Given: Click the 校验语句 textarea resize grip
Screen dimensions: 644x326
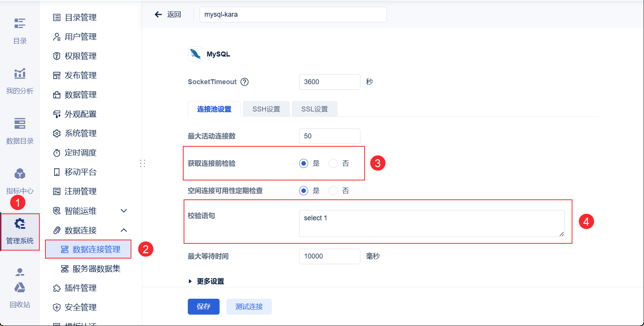Looking at the screenshot, I should coord(561,234).
